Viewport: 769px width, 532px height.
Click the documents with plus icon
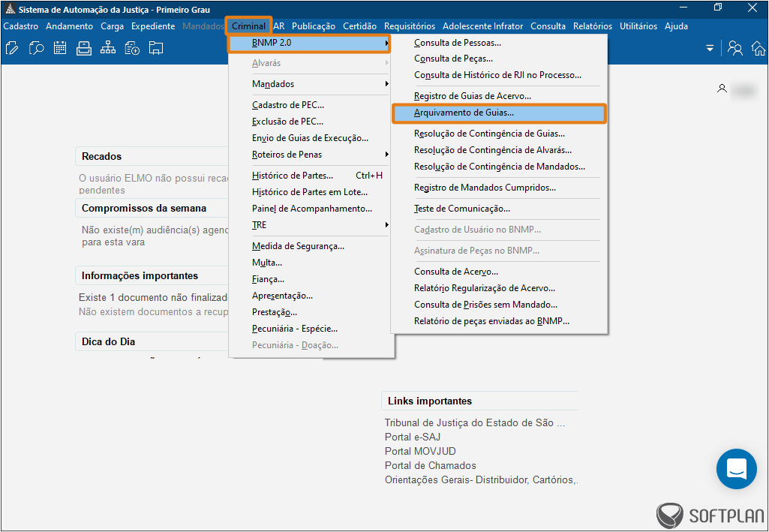click(132, 48)
